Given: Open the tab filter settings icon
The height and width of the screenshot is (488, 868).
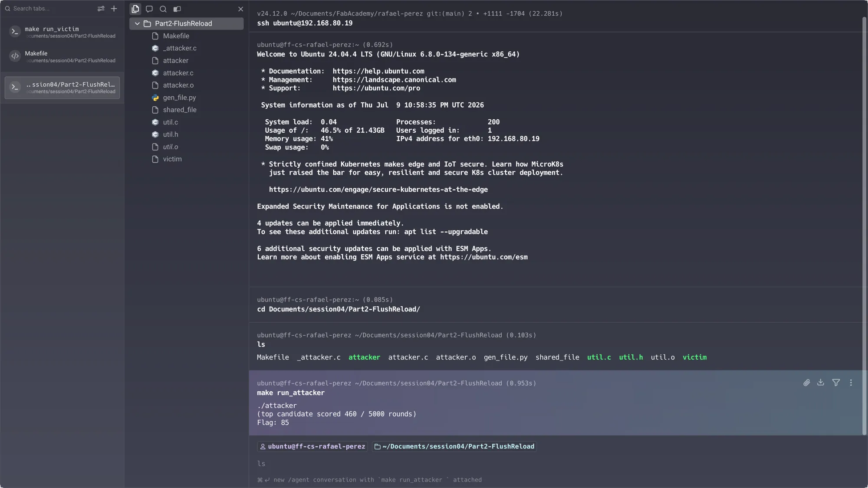Looking at the screenshot, I should pyautogui.click(x=101, y=9).
